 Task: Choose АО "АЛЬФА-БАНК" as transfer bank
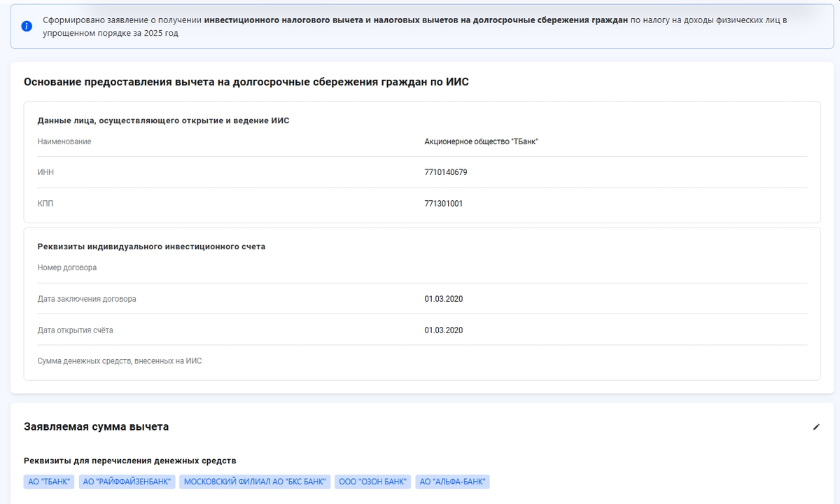point(452,482)
